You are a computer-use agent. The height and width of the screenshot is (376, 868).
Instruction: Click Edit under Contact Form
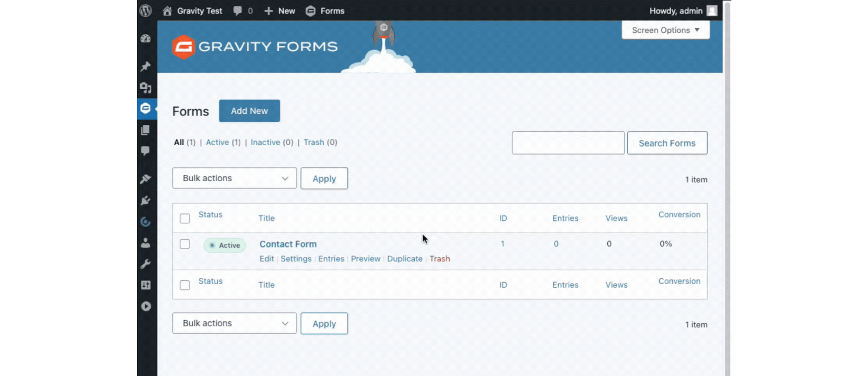coord(267,259)
